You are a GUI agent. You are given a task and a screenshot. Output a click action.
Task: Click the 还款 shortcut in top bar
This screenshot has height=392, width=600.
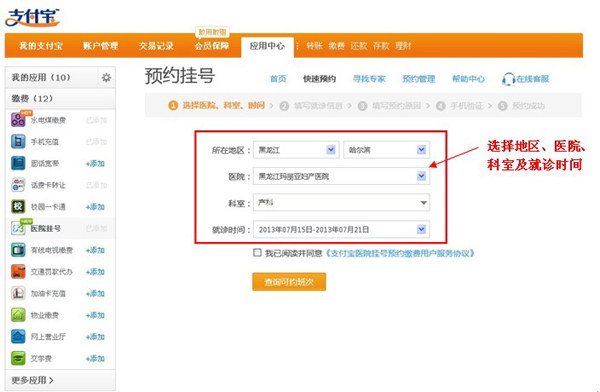click(x=359, y=46)
